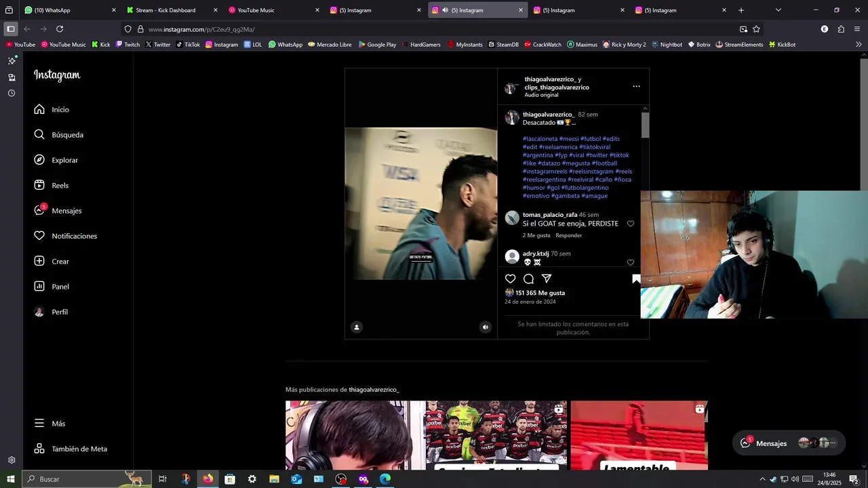Click the address bar URL
The image size is (868, 488).
point(201,29)
